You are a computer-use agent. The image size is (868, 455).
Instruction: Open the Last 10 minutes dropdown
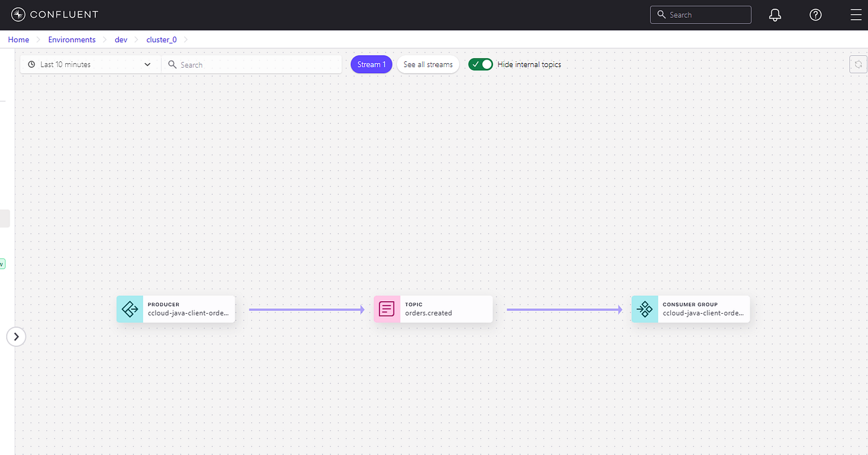91,64
